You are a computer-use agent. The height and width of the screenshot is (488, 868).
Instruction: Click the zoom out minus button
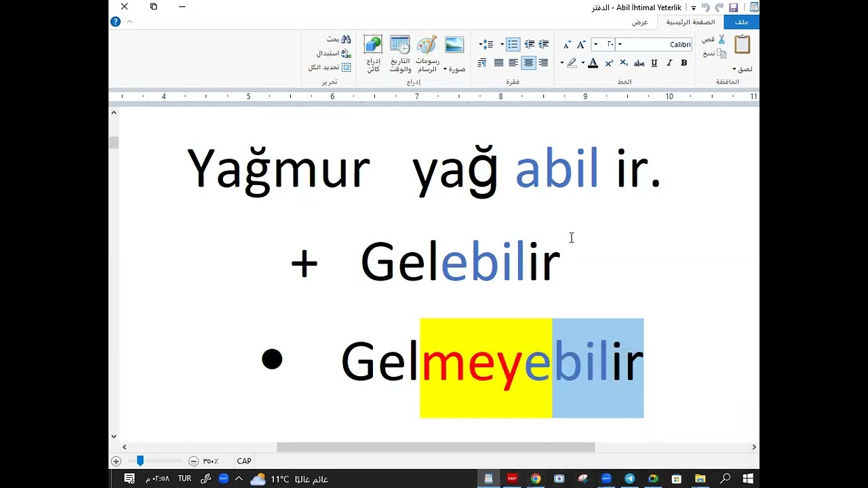click(193, 461)
